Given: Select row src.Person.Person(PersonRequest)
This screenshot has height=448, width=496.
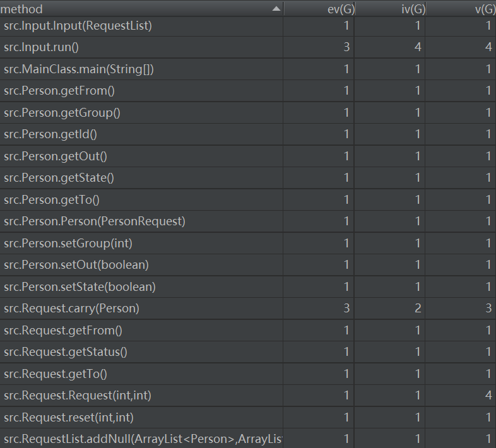Looking at the screenshot, I should [x=248, y=221].
